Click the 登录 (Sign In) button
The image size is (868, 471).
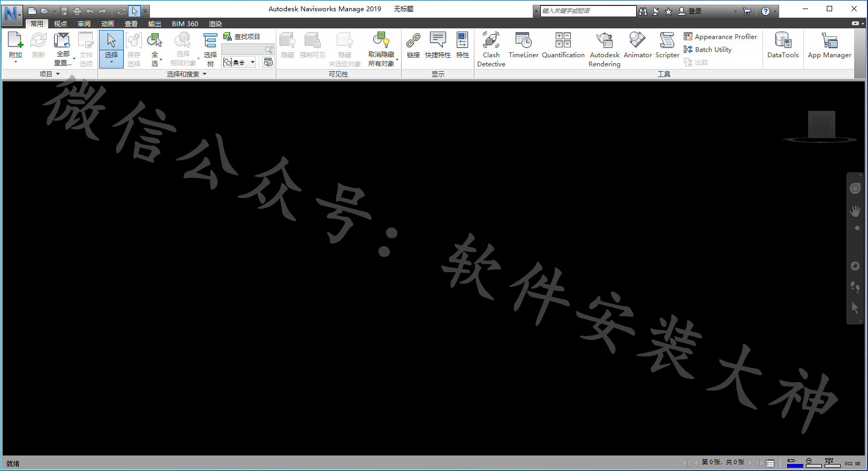point(690,11)
